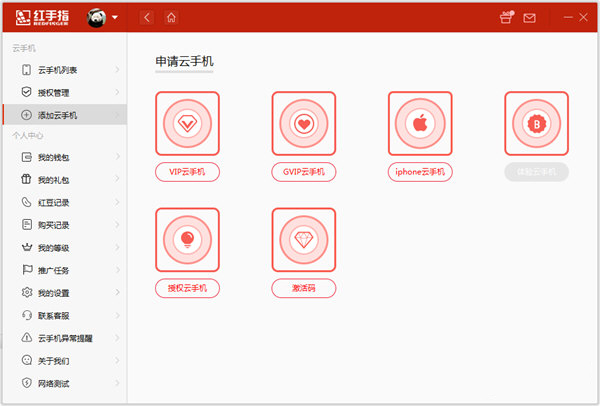Close the Redfinger window
The image size is (600, 406).
click(x=583, y=17)
